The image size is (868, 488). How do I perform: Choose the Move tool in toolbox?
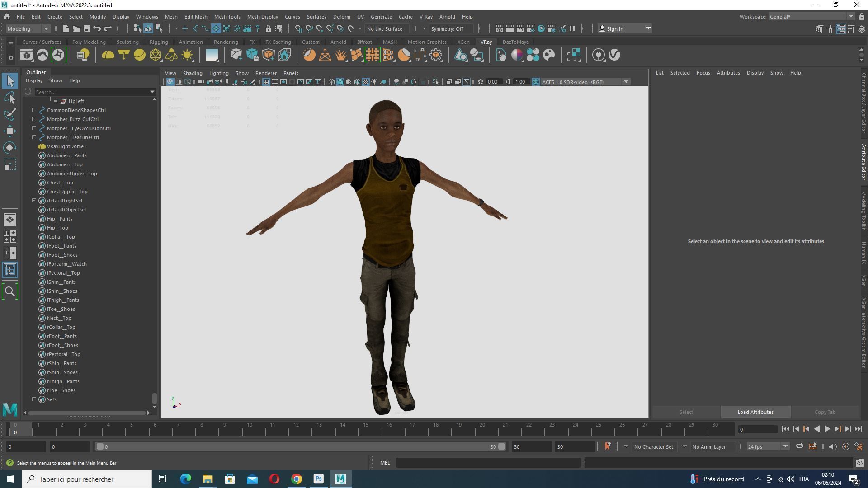click(x=10, y=131)
